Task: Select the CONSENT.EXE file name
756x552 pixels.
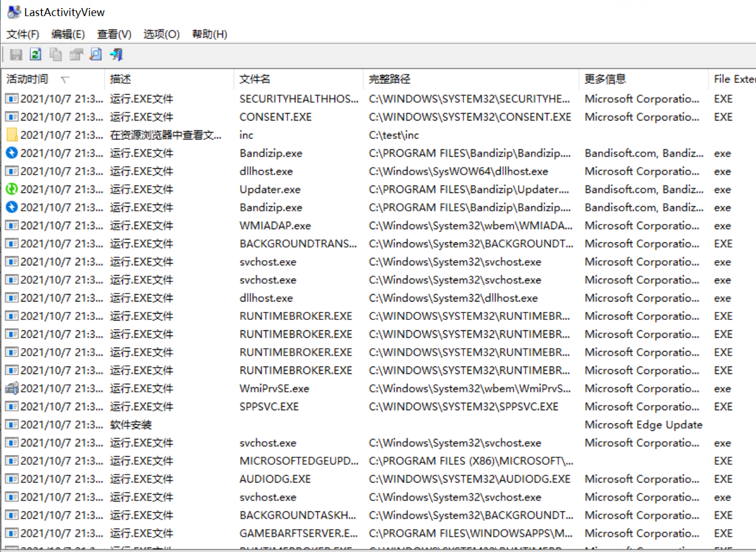Action: (x=275, y=117)
